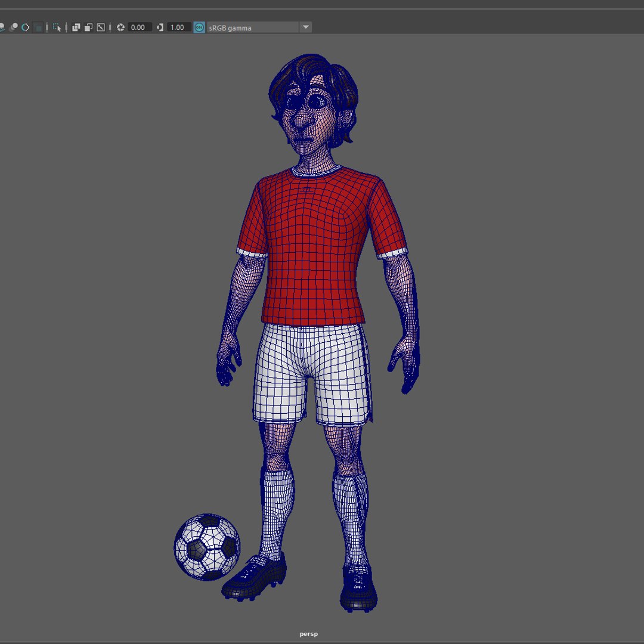Click the persp camera label
The width and height of the screenshot is (644, 644).
308,634
